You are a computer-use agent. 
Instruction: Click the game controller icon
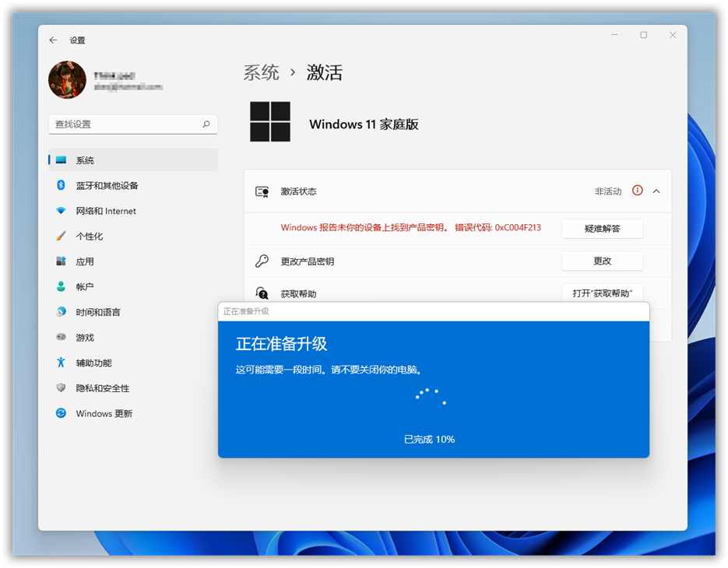coord(61,337)
